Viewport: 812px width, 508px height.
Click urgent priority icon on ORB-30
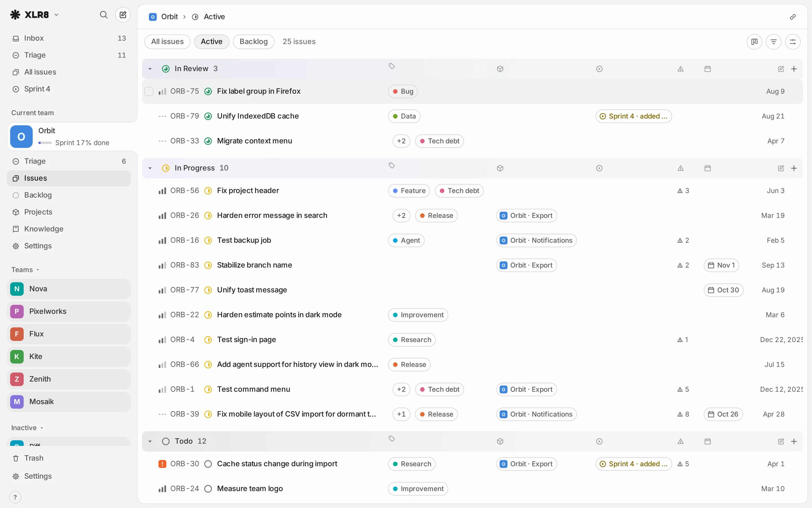(162, 464)
